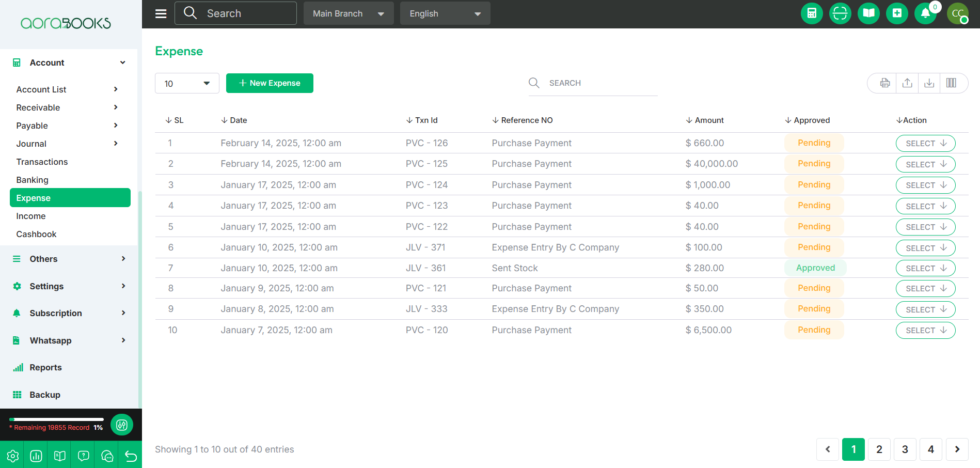
Task: Toggle the hamburger sidebar menu
Action: [161, 13]
